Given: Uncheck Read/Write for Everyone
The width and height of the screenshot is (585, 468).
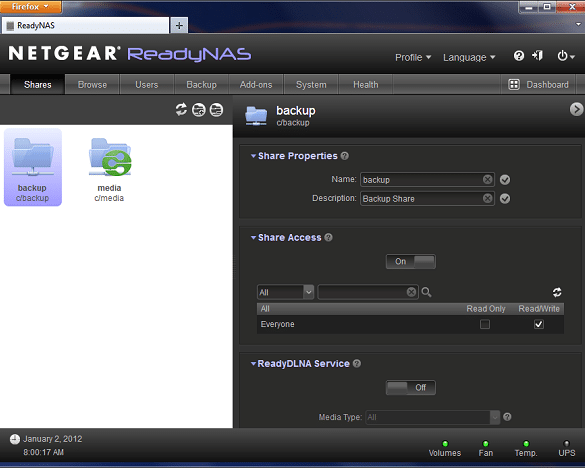Looking at the screenshot, I should click(x=539, y=324).
